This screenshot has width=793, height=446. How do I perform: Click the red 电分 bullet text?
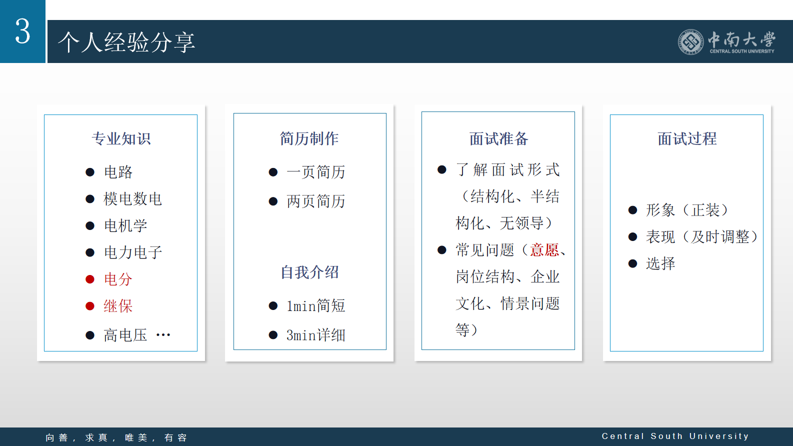tap(118, 280)
